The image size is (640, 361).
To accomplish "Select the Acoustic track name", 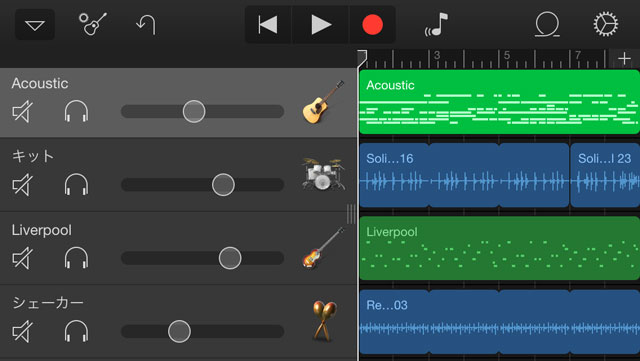I will 40,83.
